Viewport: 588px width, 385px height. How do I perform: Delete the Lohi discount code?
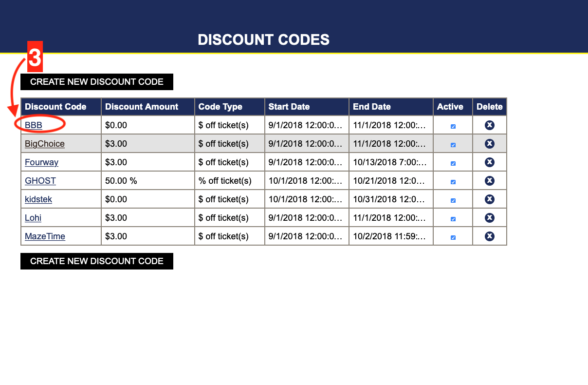coord(490,218)
